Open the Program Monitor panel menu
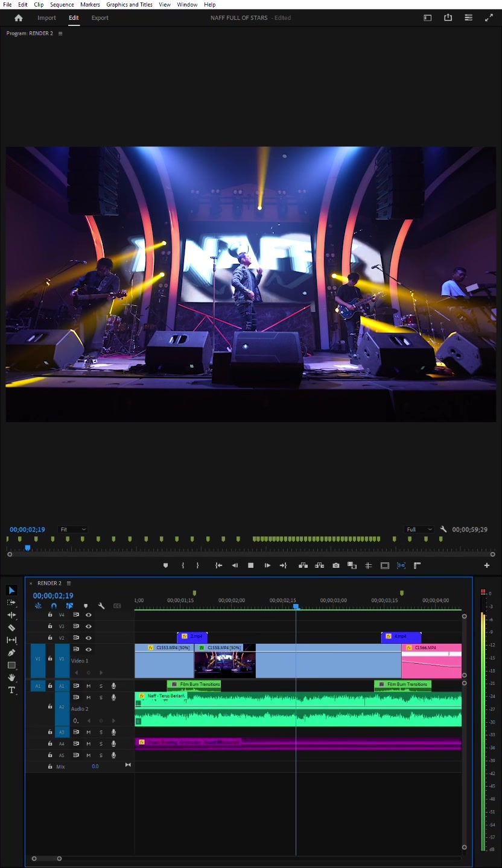The image size is (502, 868). click(x=60, y=33)
